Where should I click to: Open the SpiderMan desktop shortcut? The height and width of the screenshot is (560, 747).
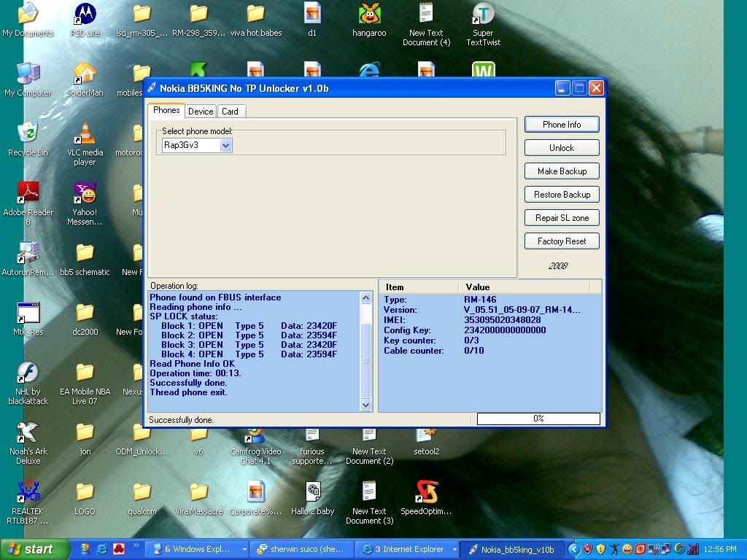[85, 79]
